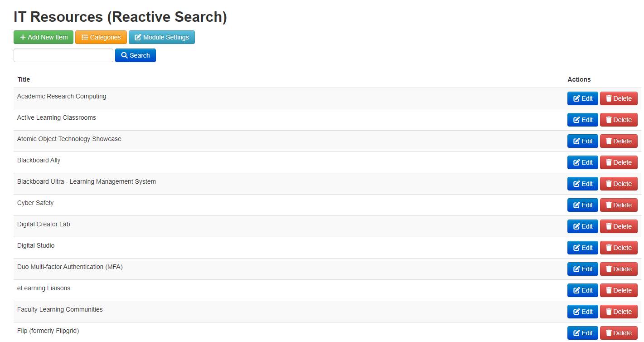Click the Title column header
Viewport: 644px width, 342px height.
click(x=23, y=79)
